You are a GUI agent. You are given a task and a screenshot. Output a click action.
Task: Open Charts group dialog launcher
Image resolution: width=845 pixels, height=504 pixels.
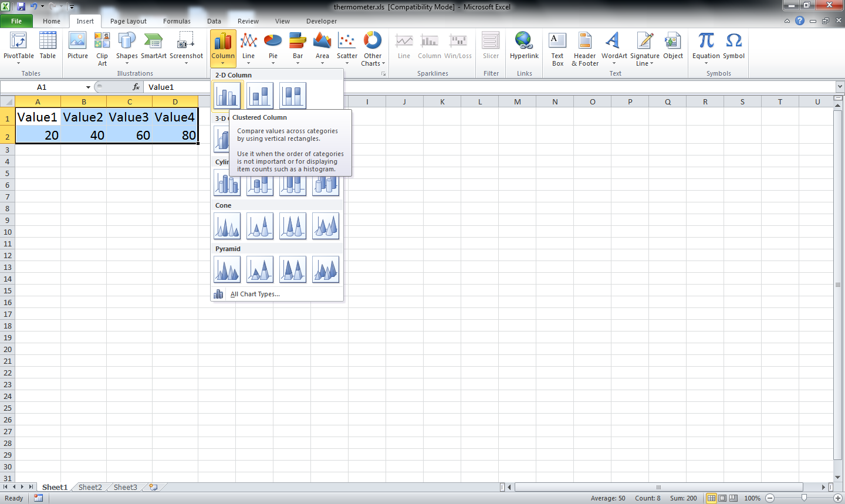tap(383, 74)
